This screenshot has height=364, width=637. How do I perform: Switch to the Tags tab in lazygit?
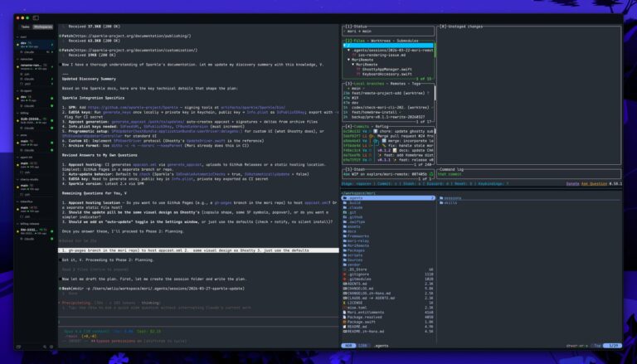pyautogui.click(x=416, y=84)
